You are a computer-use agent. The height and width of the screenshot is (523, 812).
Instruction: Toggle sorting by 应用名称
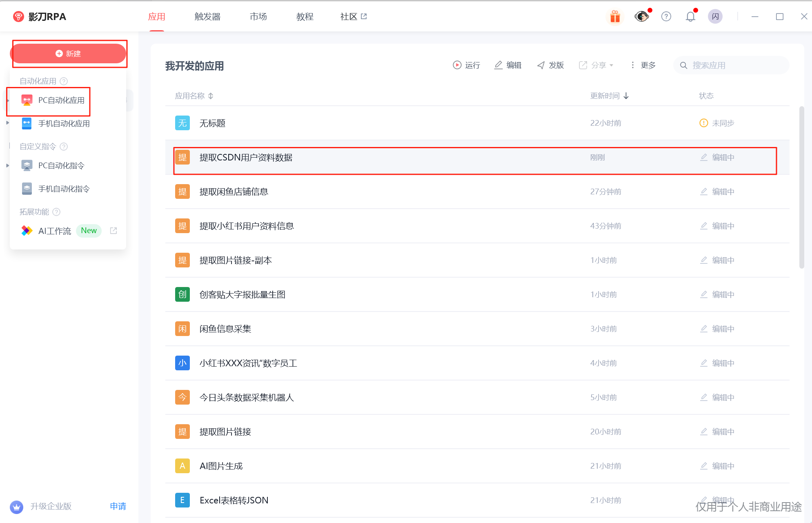211,96
